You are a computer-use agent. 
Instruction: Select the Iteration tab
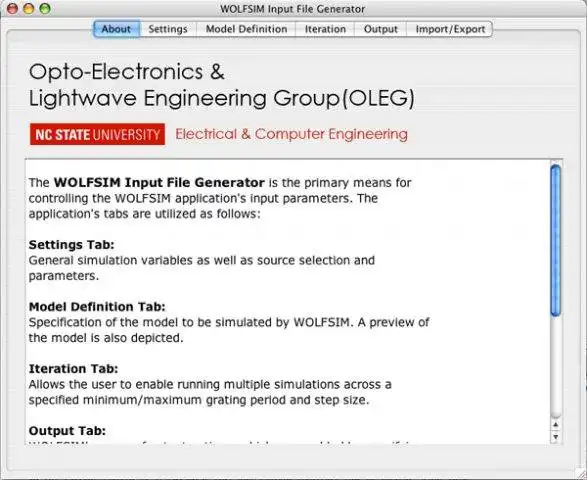coord(325,29)
